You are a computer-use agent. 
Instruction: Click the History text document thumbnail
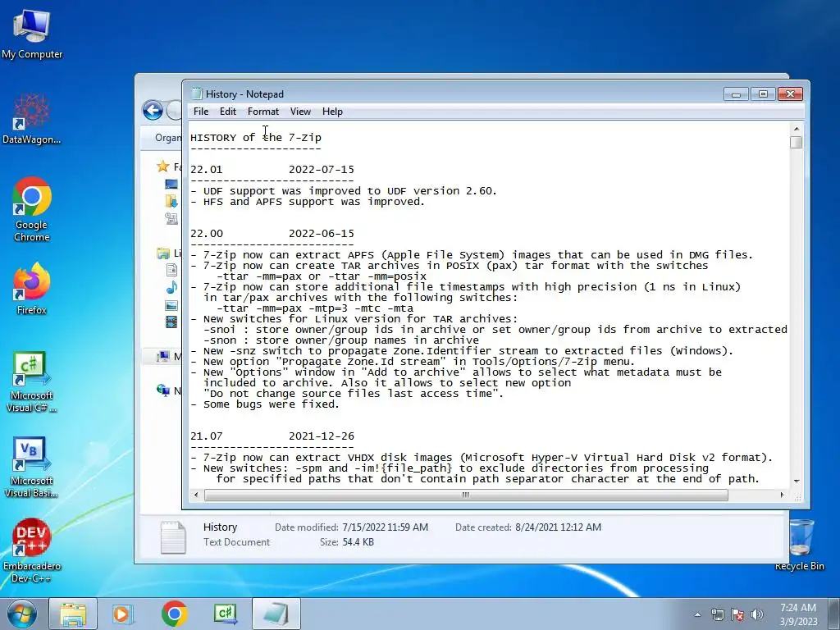click(x=174, y=536)
